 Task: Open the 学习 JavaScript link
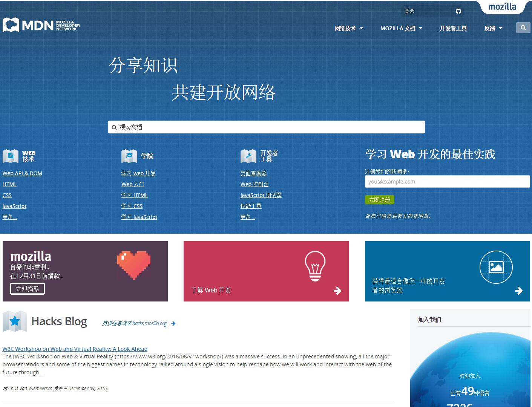[140, 217]
